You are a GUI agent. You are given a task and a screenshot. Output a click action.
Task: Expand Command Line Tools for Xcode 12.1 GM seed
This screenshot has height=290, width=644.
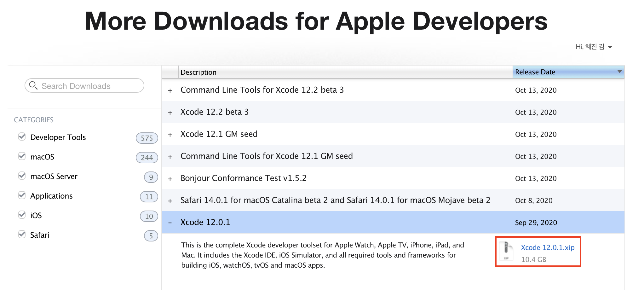point(170,157)
